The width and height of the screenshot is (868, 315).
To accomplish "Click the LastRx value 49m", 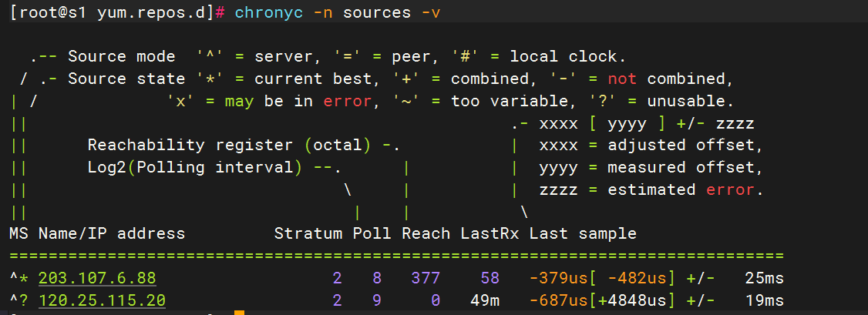I will (x=484, y=300).
